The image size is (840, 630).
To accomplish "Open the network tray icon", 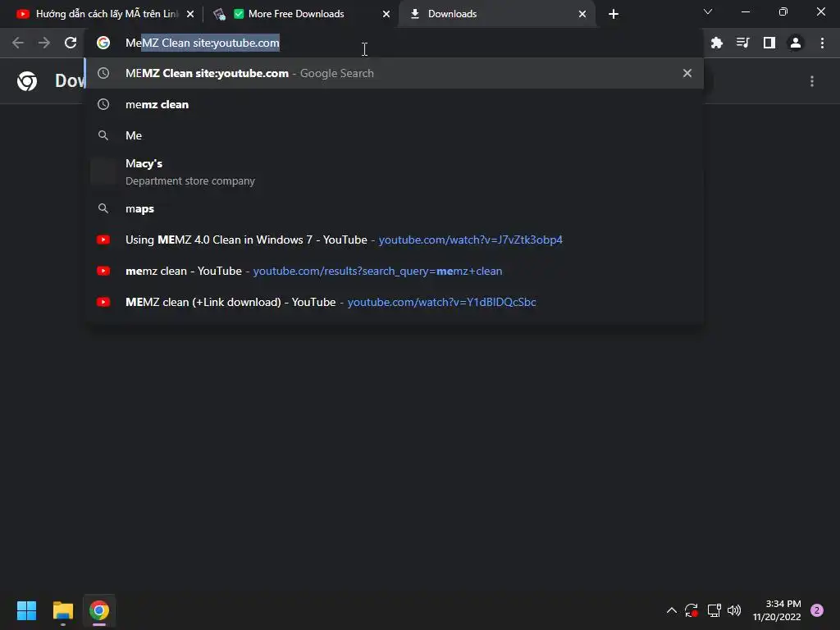I will click(714, 610).
